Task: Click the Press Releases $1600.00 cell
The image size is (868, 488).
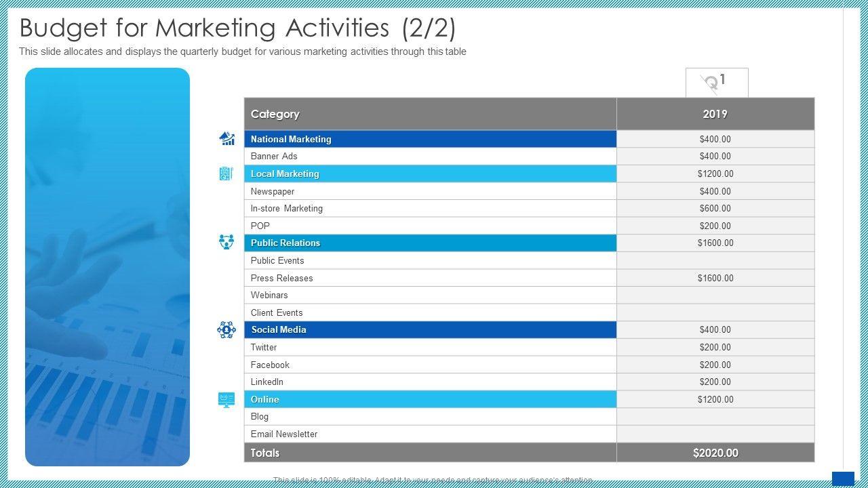Action: pos(715,278)
